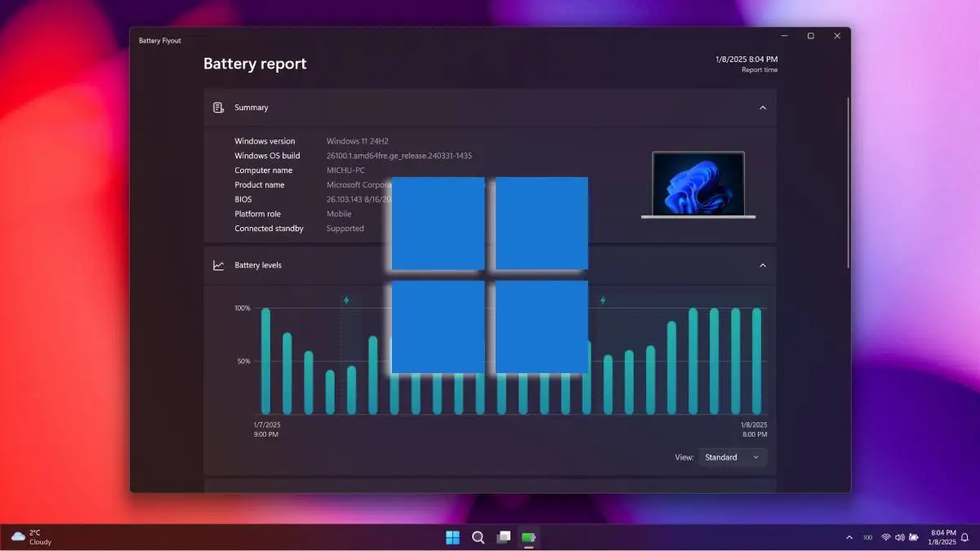This screenshot has width=980, height=551.
Task: Collapse the Summary section
Action: (763, 107)
